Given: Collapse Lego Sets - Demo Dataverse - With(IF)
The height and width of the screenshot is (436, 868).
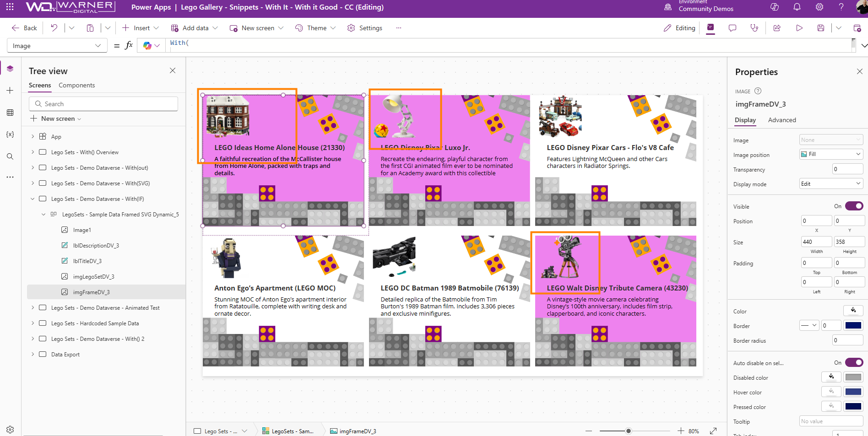Looking at the screenshot, I should (x=33, y=199).
